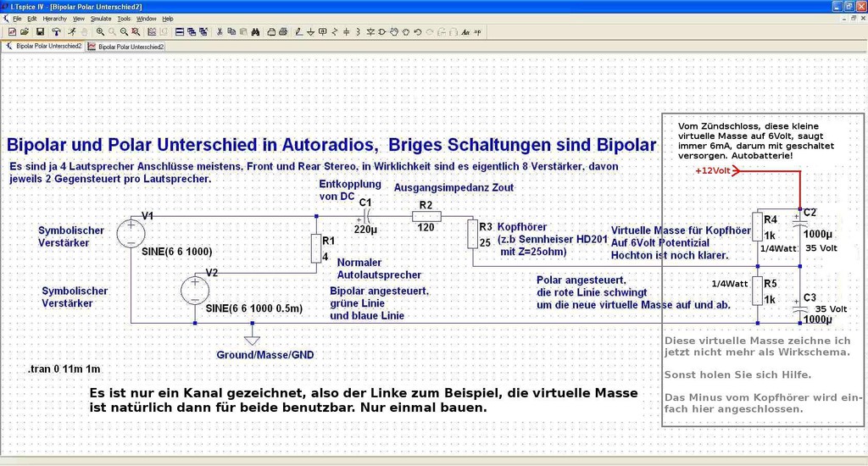The height and width of the screenshot is (466, 868).
Task: Select the Move open-hand tool
Action: click(394, 32)
